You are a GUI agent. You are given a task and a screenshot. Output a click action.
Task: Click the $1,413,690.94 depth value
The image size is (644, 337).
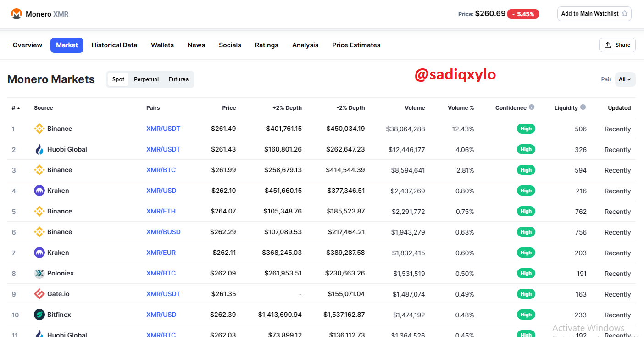point(280,315)
